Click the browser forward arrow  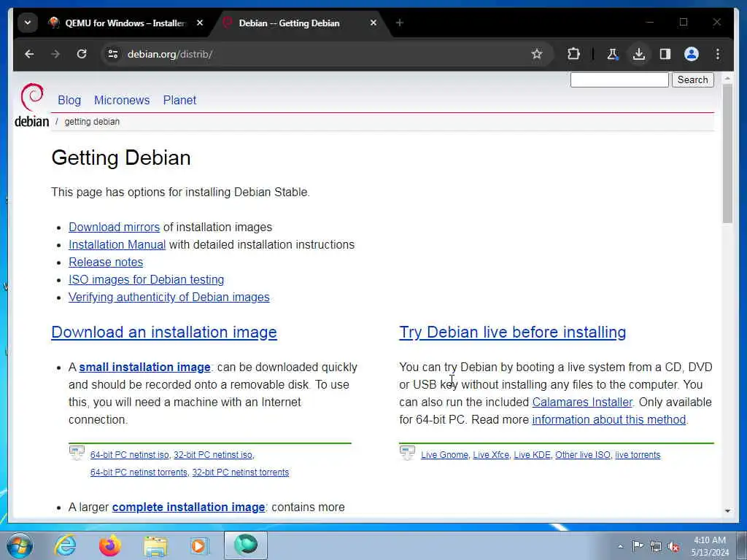point(55,54)
